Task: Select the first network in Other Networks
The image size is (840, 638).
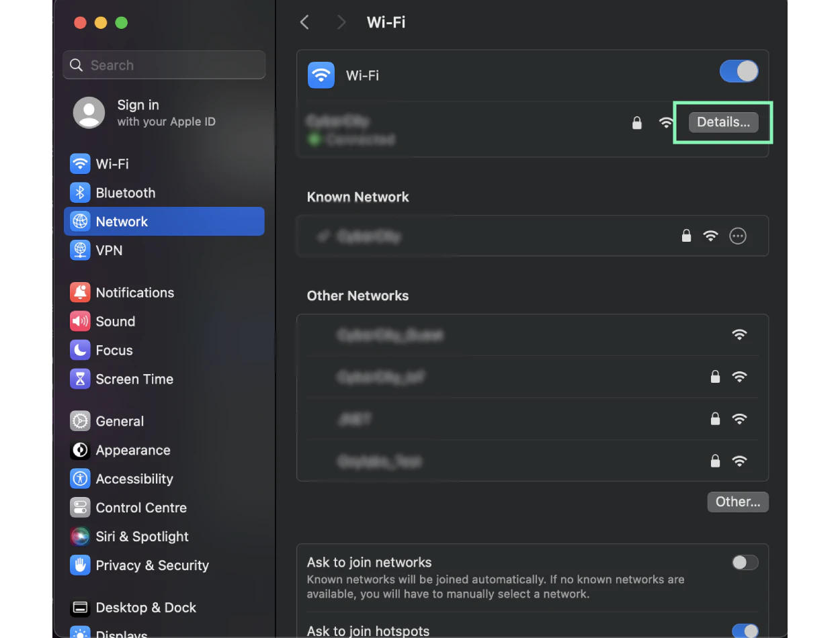Action: [x=532, y=334]
